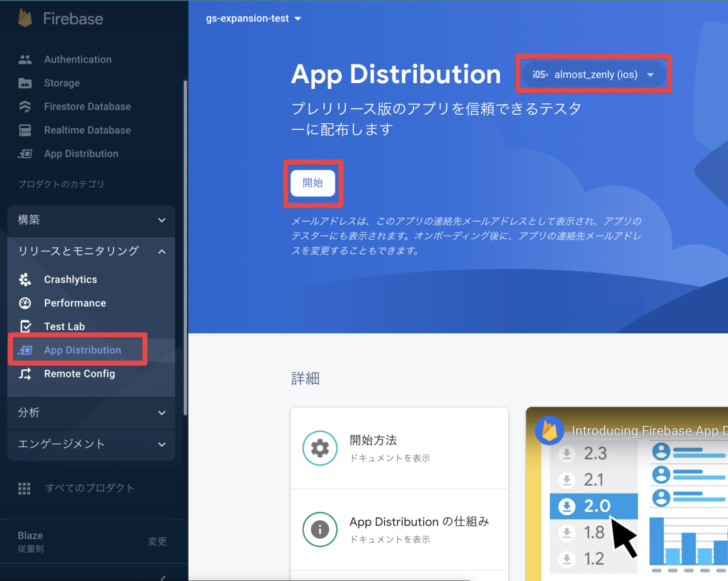Click 変更 next to Blaze plan
728x581 pixels.
pos(157,541)
